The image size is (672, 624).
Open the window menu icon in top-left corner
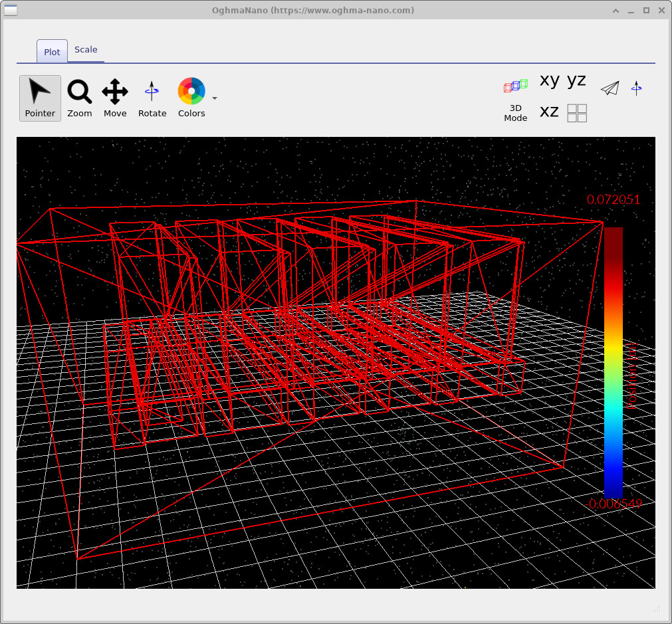11,11
